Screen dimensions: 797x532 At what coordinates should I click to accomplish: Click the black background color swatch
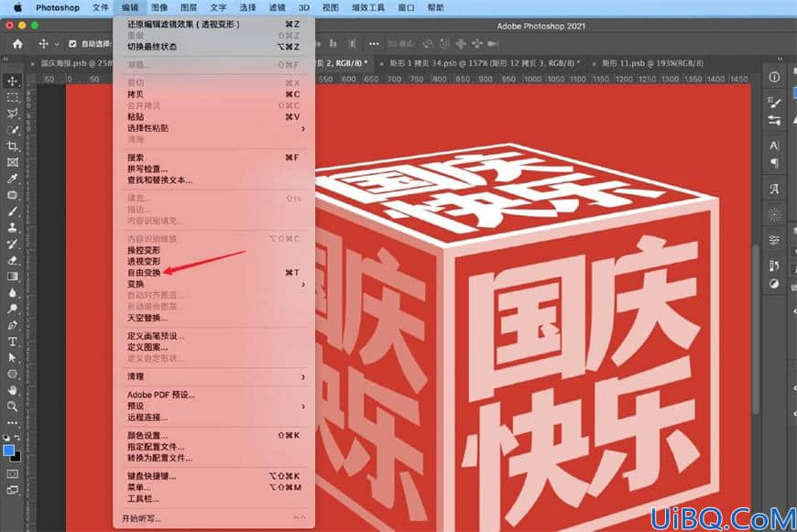(16, 457)
